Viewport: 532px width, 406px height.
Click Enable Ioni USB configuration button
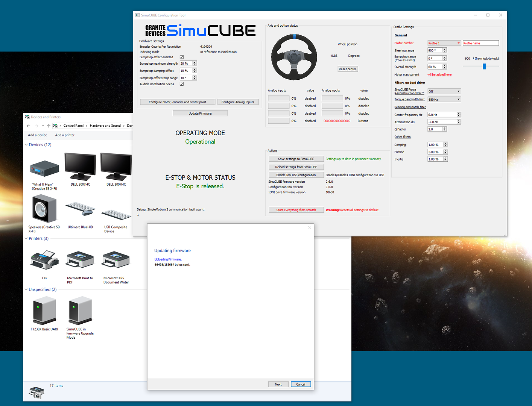pos(296,175)
